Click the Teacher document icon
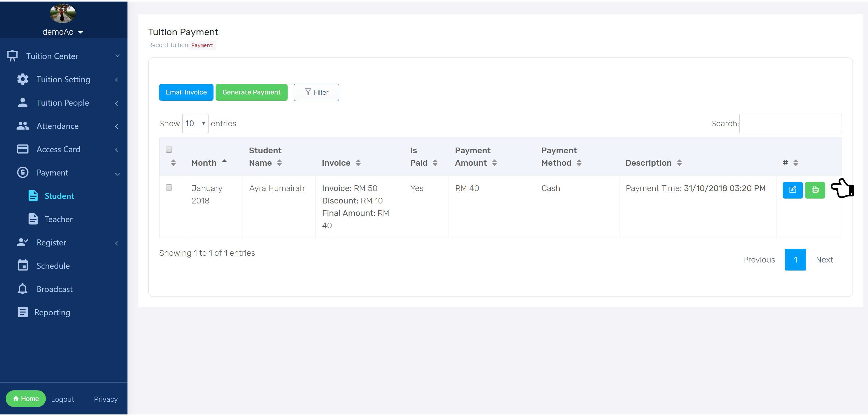Screen dimensions: 868x416 click(33, 219)
